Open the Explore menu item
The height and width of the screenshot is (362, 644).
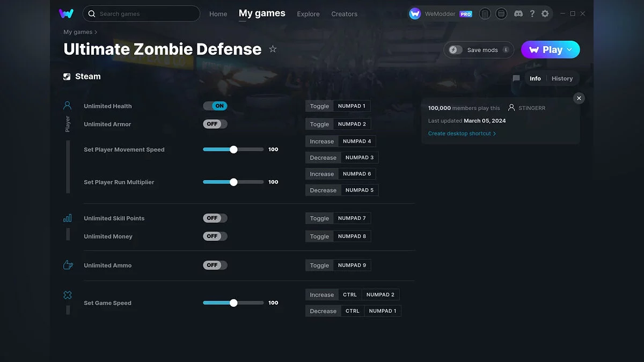[x=308, y=14]
